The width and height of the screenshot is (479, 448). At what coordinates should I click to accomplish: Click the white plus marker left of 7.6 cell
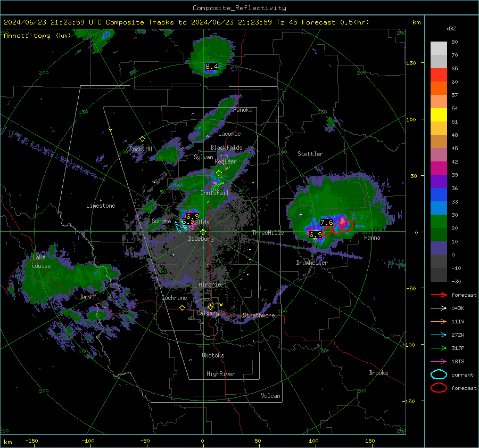click(301, 214)
